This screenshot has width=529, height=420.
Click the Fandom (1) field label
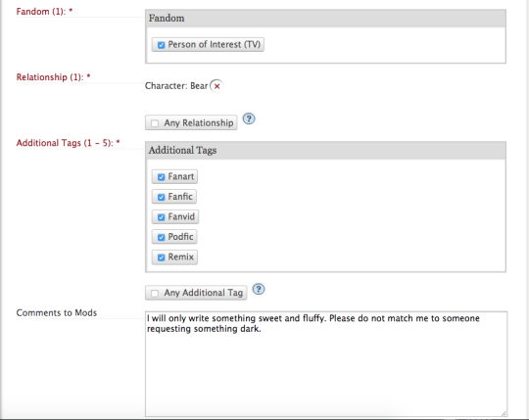(x=44, y=12)
